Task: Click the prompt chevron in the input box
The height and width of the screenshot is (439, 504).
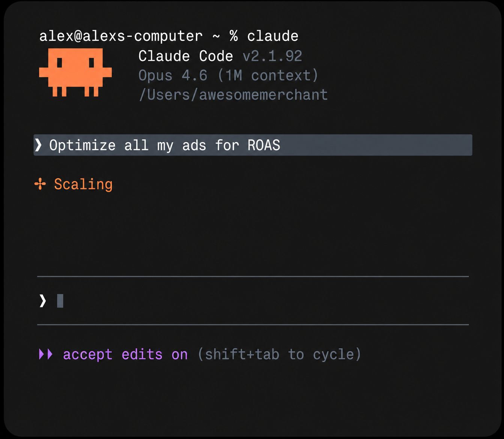Action: [43, 301]
